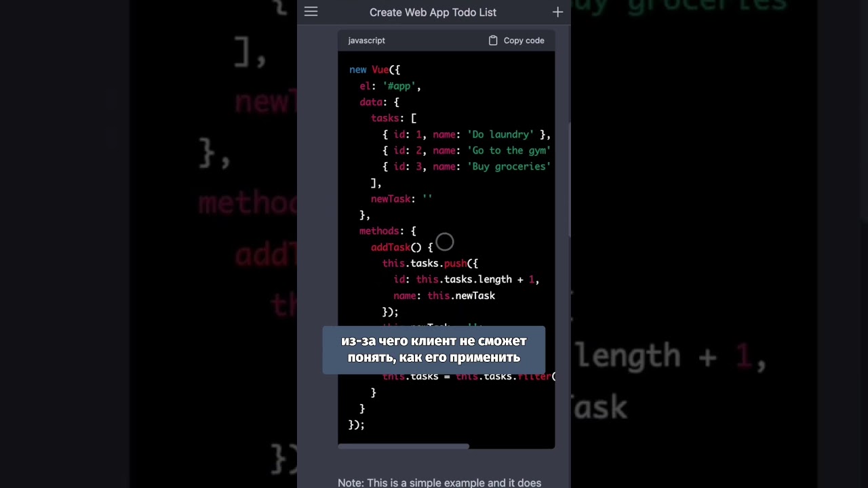
Task: Click the 'data: {' line
Action: pos(379,102)
